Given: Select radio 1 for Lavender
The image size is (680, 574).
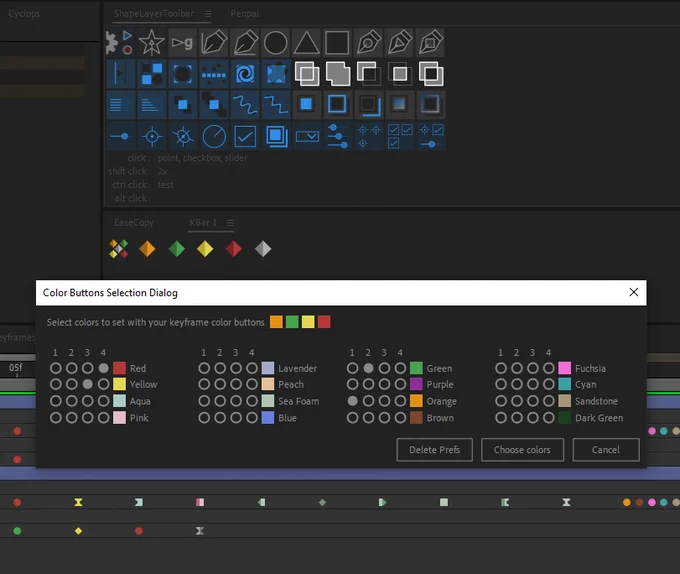Looking at the screenshot, I should point(204,368).
